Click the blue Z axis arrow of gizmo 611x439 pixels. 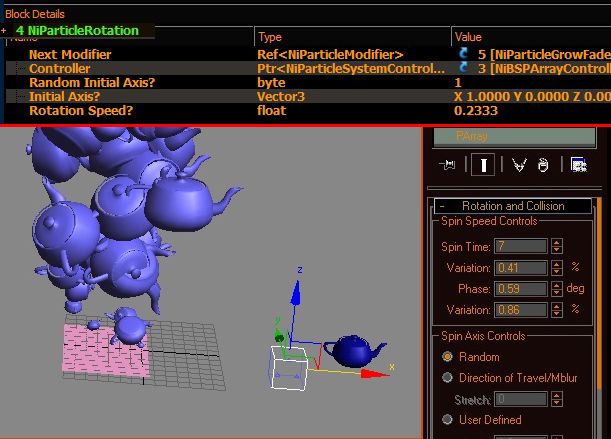coord(296,292)
